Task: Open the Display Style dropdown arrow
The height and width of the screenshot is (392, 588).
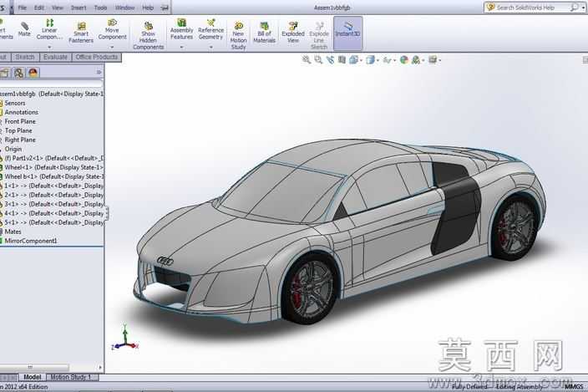Action: (x=378, y=60)
